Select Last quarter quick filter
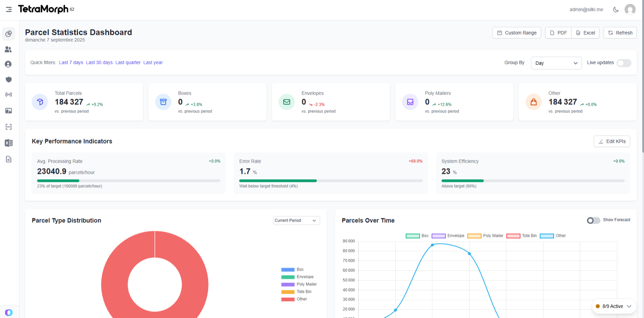This screenshot has width=644, height=318. coord(128,62)
